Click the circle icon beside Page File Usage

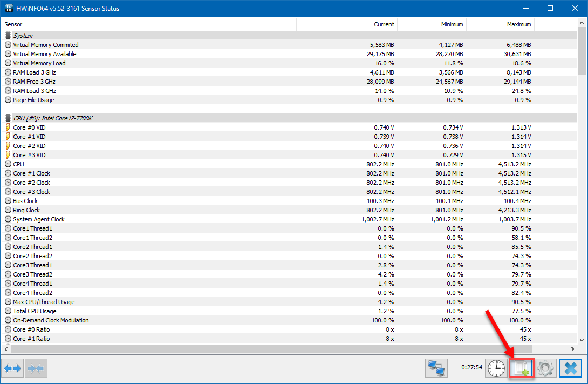point(8,100)
